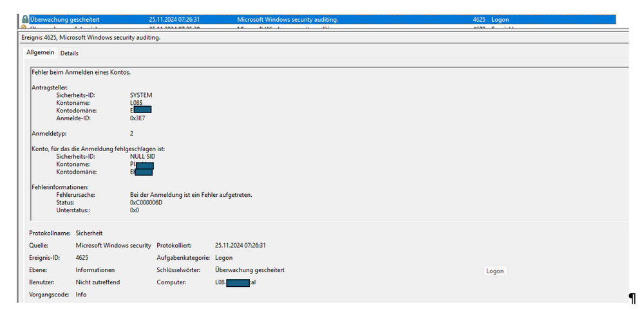The width and height of the screenshot is (644, 310).
Task: Click the NULL SID security ID value
Action: tap(142, 157)
